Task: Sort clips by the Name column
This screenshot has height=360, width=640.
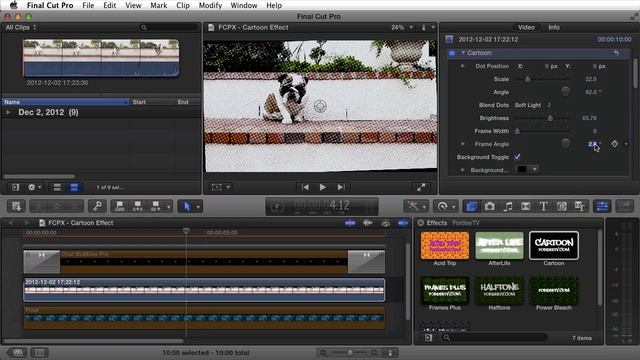Action: 65,102
